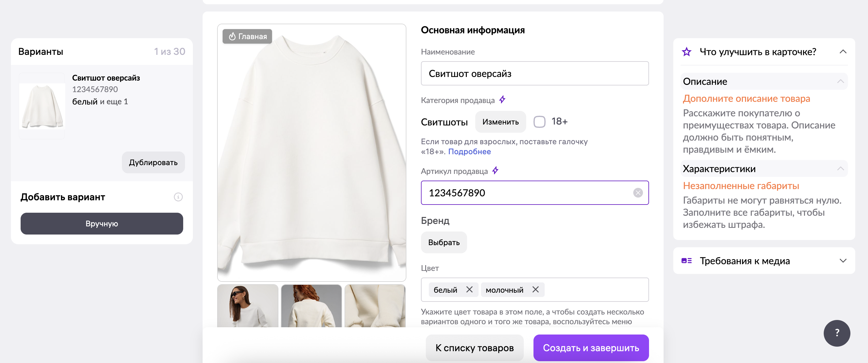Screen dimensions: 868x363
Task: Enable the 18+ checkbox
Action: click(x=539, y=122)
